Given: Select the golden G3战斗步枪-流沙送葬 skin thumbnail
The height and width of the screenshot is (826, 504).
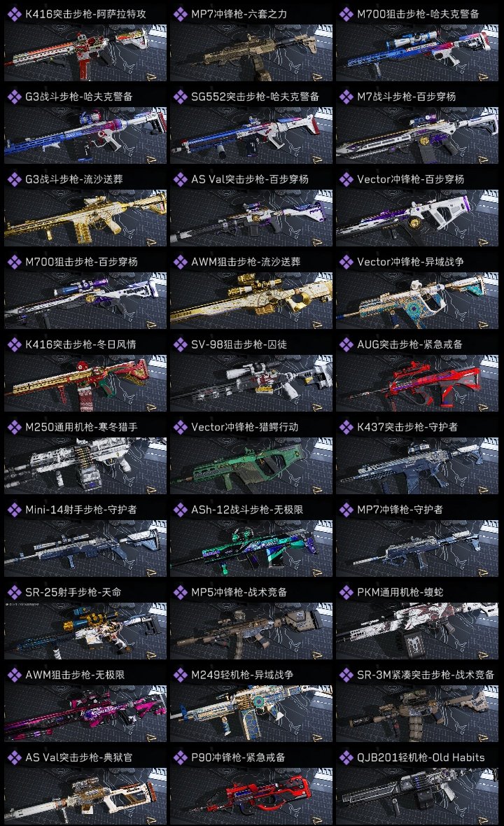Looking at the screenshot, I should click(x=85, y=218).
